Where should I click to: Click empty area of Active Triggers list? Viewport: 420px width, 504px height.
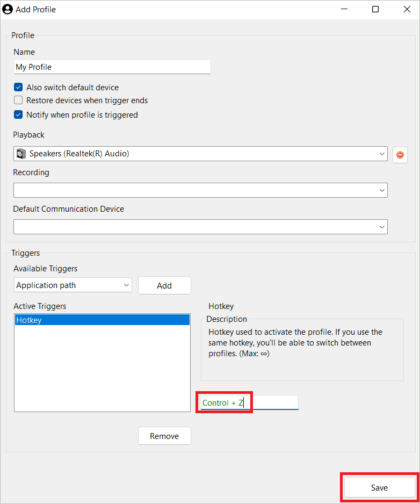pos(102,371)
